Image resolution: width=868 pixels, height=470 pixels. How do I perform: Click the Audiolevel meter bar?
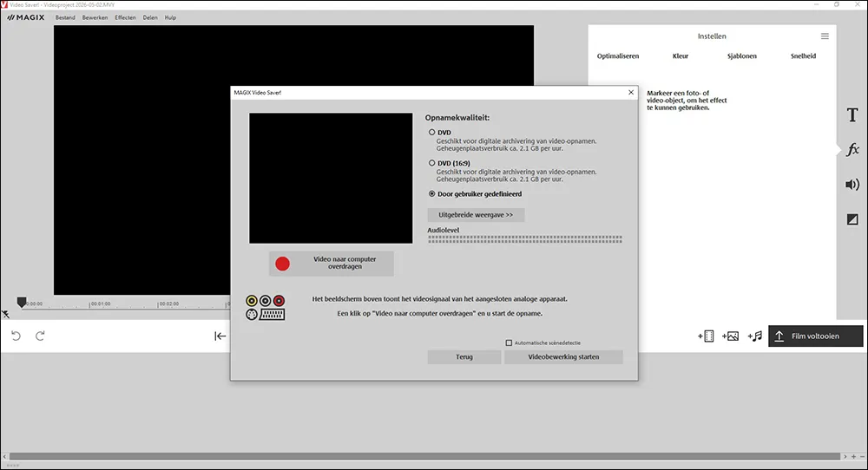(x=525, y=238)
